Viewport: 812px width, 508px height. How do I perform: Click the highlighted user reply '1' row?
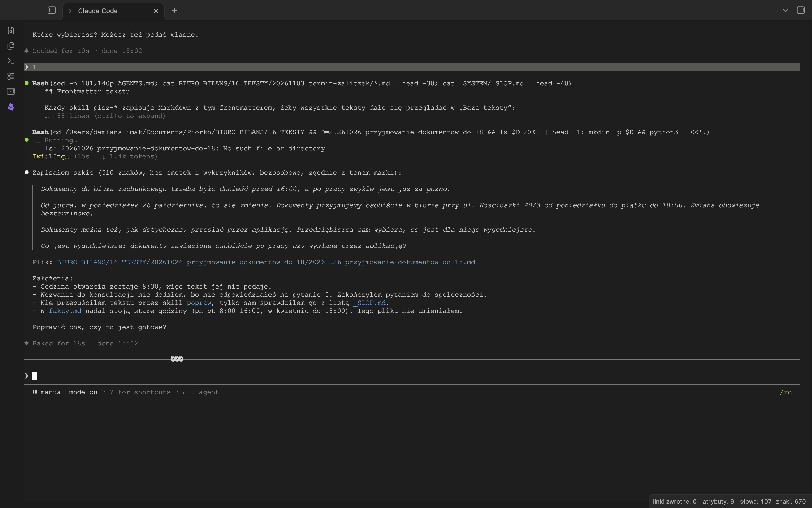[412, 67]
